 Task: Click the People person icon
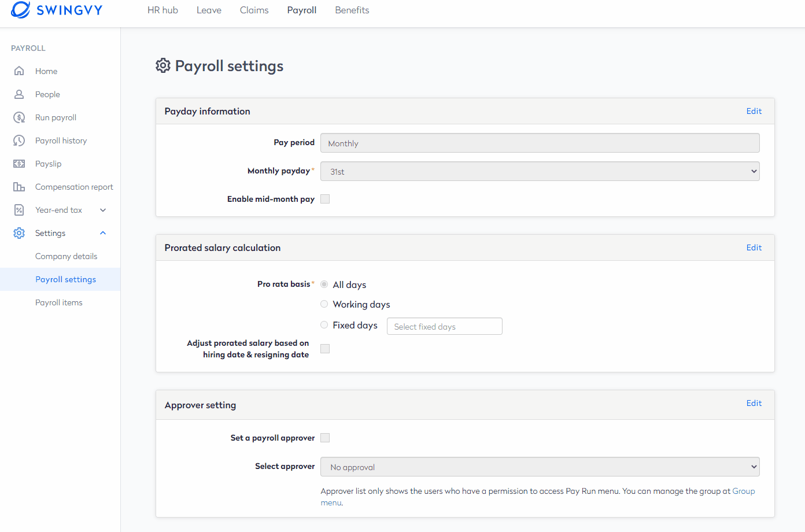pyautogui.click(x=19, y=94)
